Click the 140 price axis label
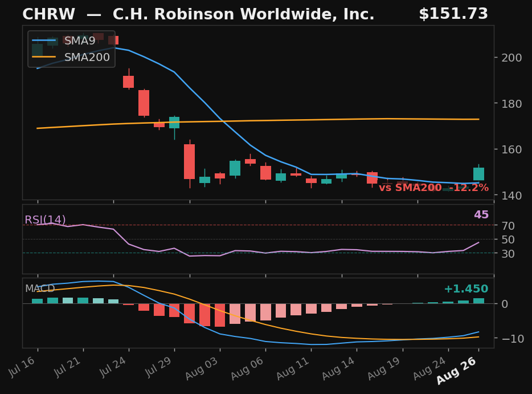The image size is (532, 394). pyautogui.click(x=511, y=196)
